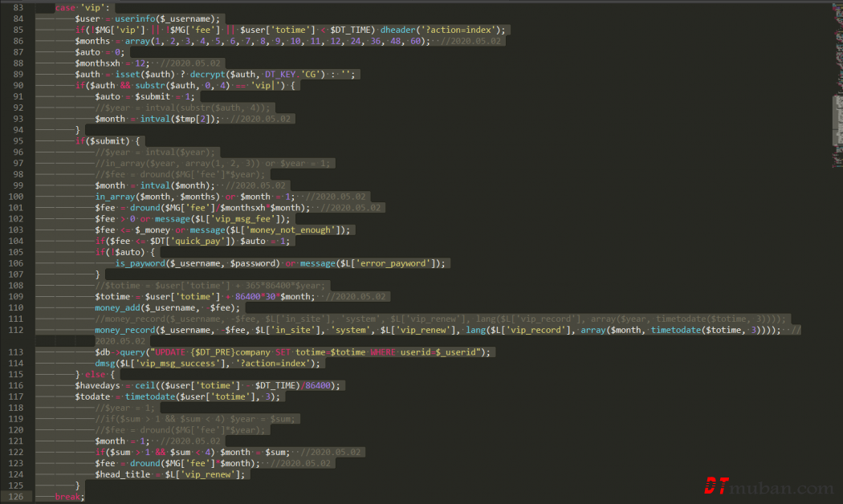
Task: Click the break keyword on the last line
Action: pos(68,497)
